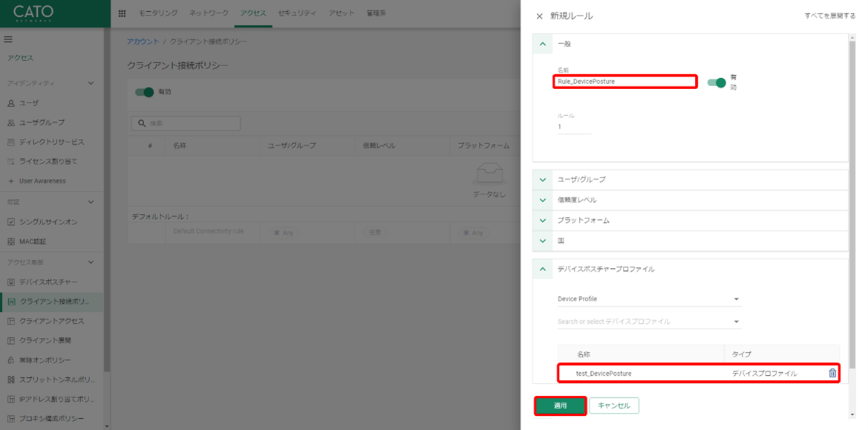Open the アクセス menu tab
The image size is (868, 430).
(x=253, y=13)
